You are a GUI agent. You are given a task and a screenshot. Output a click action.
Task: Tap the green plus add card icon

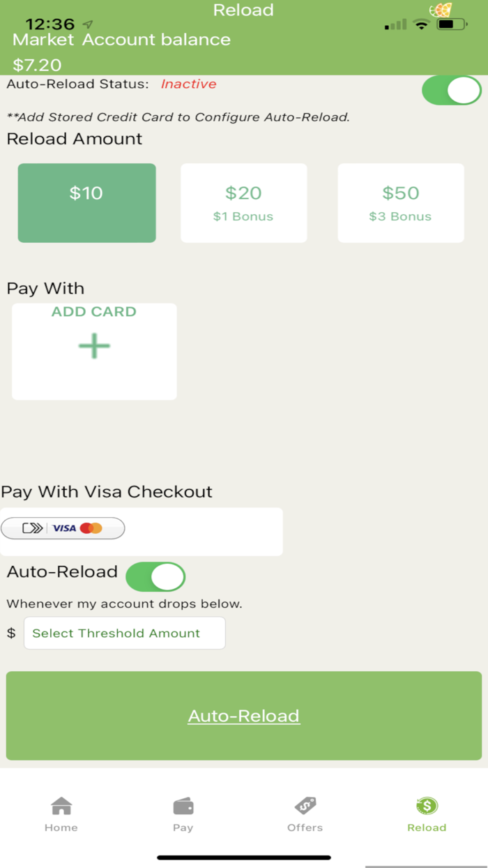[94, 346]
